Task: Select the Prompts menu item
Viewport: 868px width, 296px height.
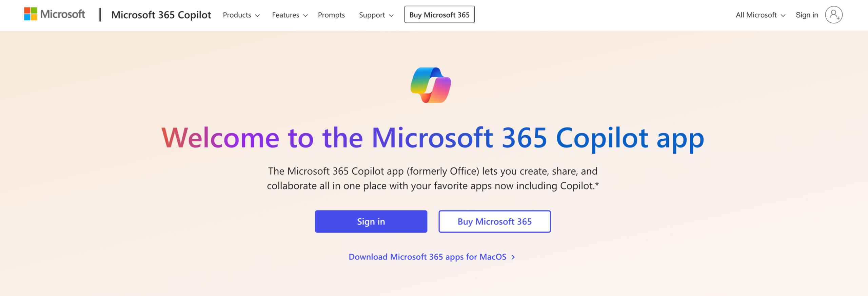Action: pyautogui.click(x=331, y=15)
